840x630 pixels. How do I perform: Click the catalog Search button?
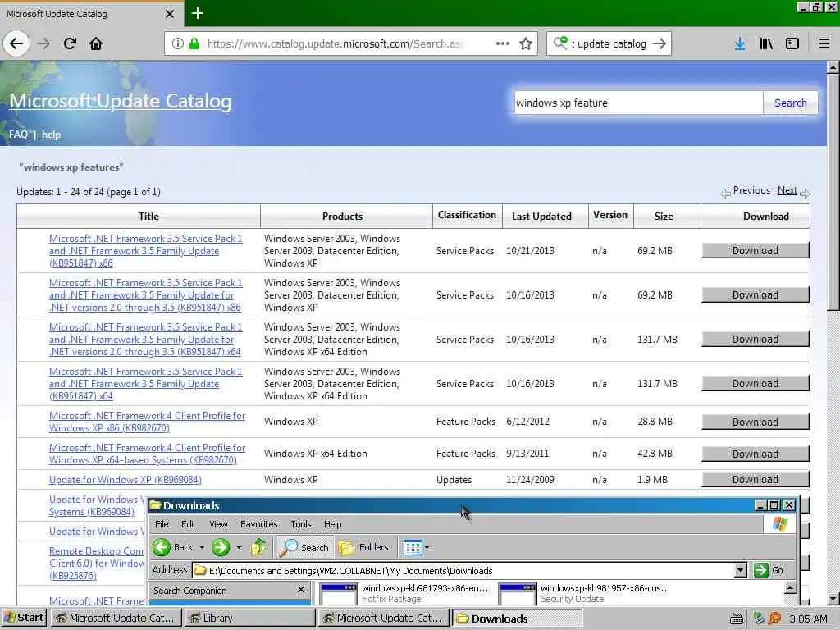[x=790, y=103]
